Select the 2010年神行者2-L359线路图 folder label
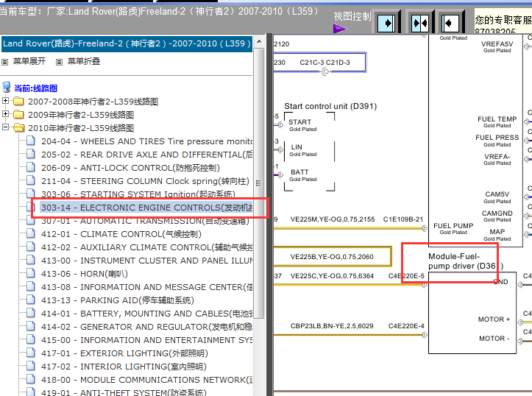Image resolution: width=532 pixels, height=396 pixels. click(x=81, y=128)
